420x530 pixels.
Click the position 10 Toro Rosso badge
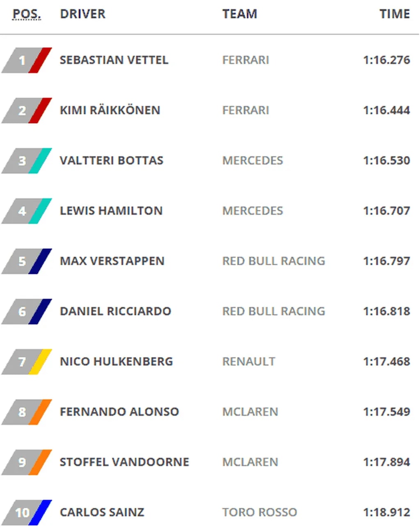click(x=27, y=512)
